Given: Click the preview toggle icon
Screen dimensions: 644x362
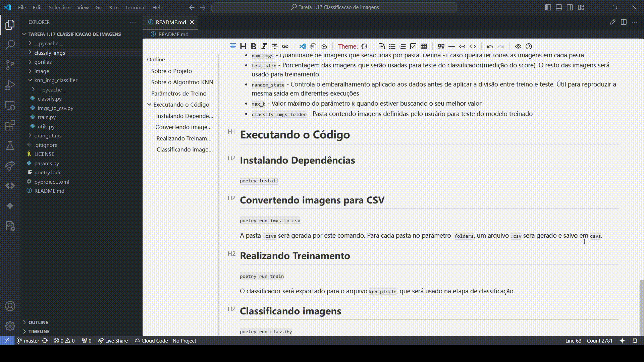Looking at the screenshot, I should pos(518,46).
